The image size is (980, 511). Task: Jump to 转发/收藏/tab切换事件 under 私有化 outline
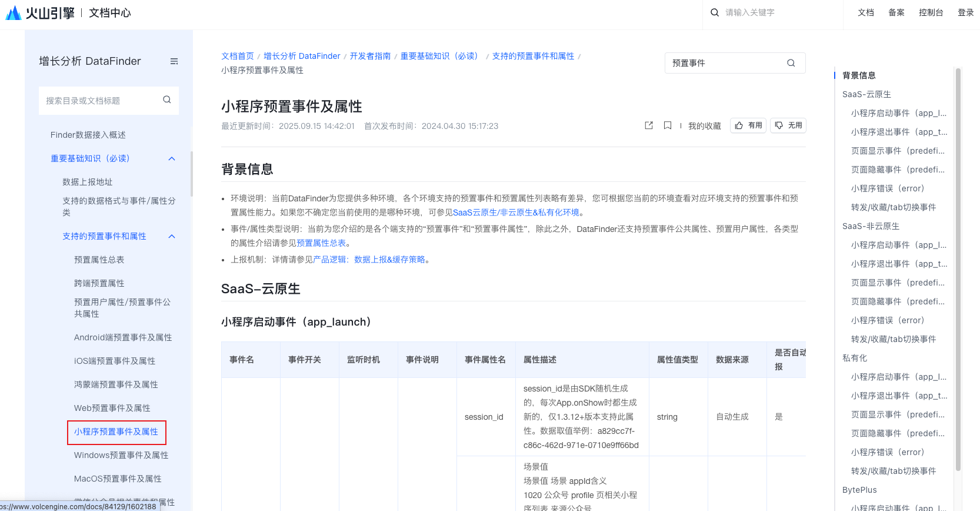894,471
